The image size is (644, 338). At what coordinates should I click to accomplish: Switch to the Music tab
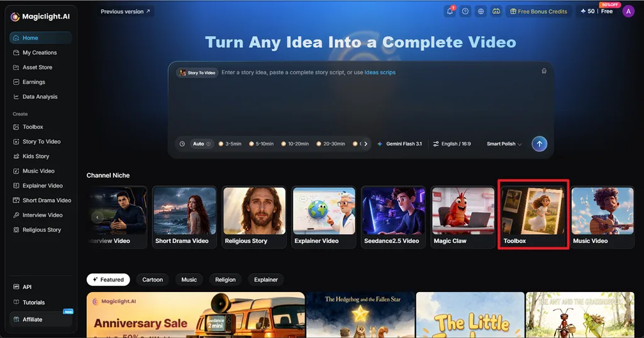[189, 279]
